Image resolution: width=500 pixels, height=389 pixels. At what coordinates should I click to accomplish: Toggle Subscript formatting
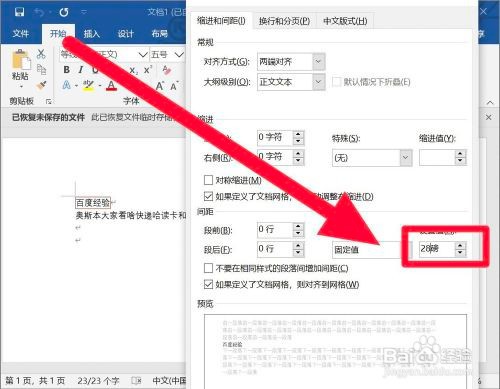click(133, 70)
